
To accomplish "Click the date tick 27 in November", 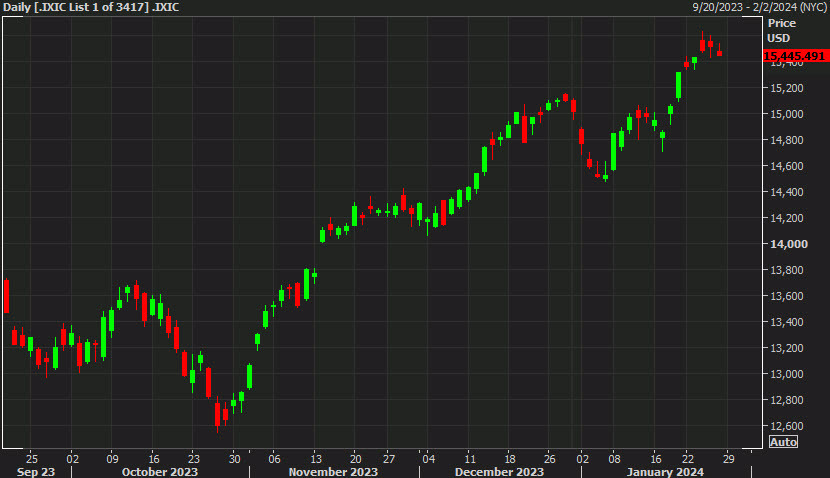I will (x=389, y=459).
